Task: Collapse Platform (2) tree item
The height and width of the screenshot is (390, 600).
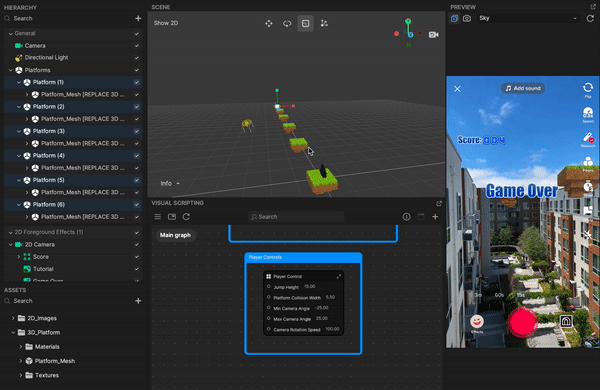Action: [19, 107]
